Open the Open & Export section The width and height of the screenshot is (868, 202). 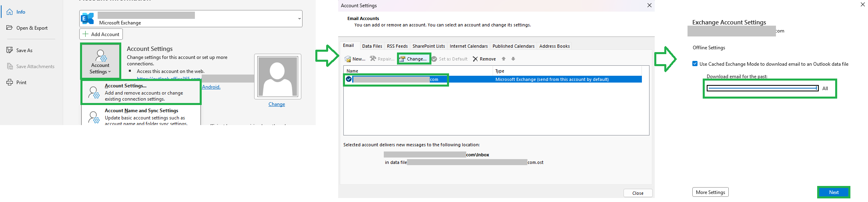[32, 28]
